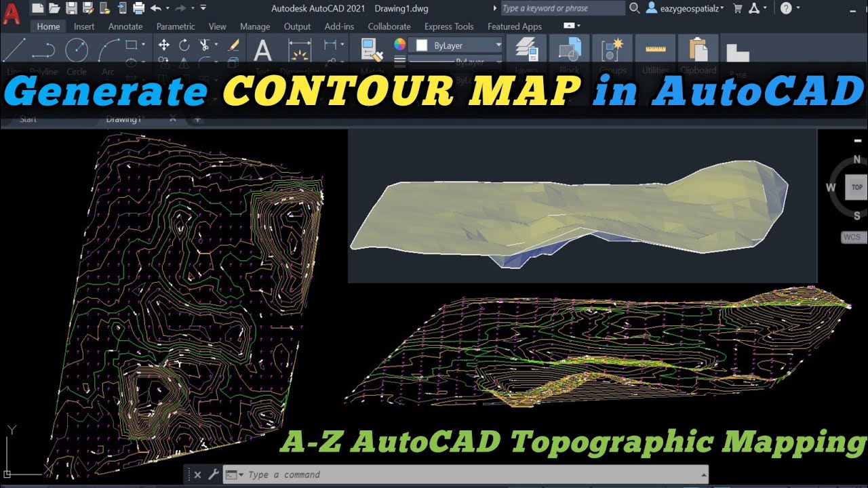Click the search magnifier icon
This screenshot has width=868, height=488.
pyautogui.click(x=634, y=8)
